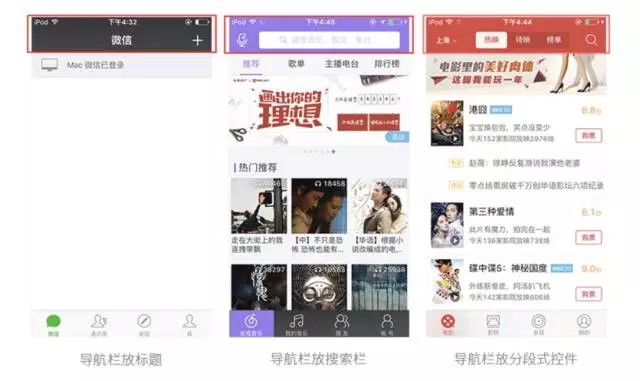The height and width of the screenshot is (381, 640).
Task: Click 购票 button for 港囧
Action: (x=589, y=136)
